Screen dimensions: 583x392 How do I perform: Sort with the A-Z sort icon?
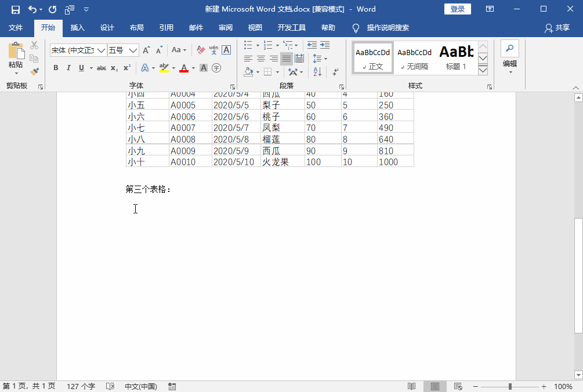(317, 72)
